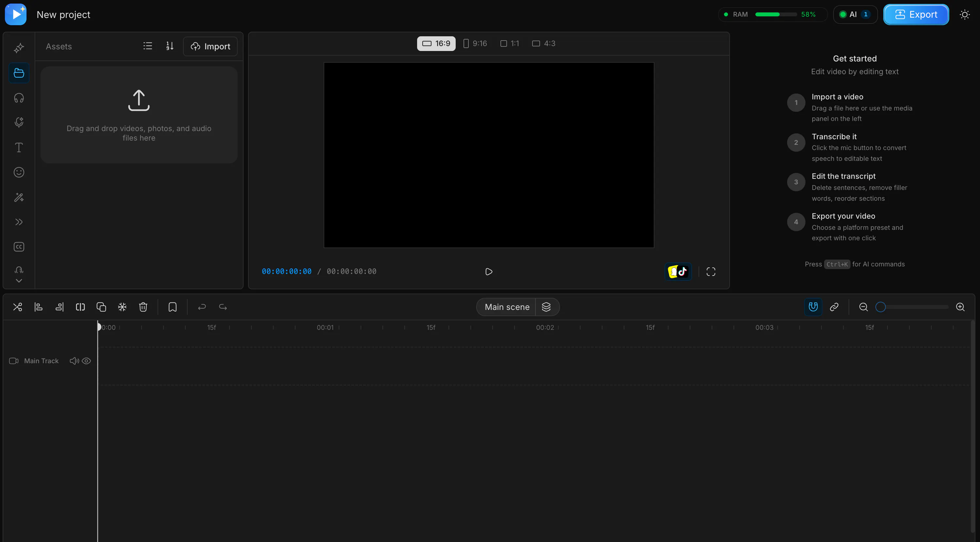This screenshot has width=980, height=542.
Task: Click the 00:02 timeline ruler mark
Action: [545, 328]
